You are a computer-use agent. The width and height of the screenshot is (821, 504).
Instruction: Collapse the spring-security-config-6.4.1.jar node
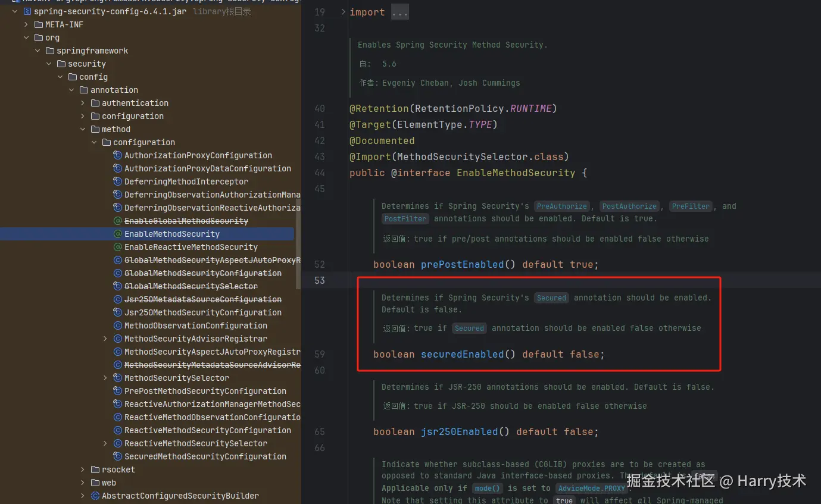point(15,11)
